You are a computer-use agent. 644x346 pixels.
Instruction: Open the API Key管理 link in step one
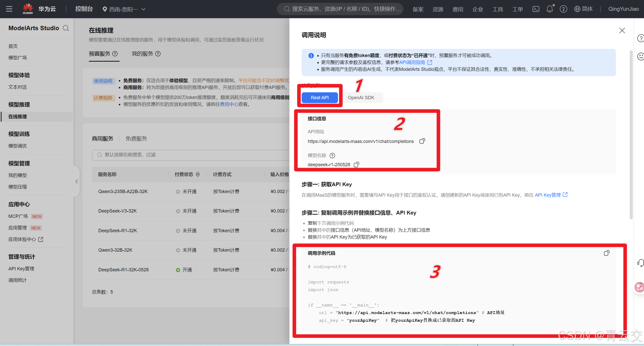point(551,195)
